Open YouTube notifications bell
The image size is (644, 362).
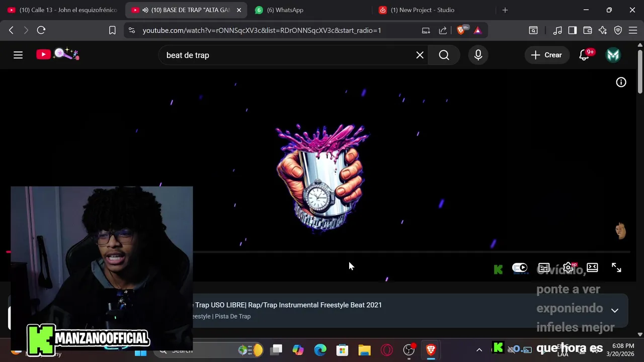coord(584,55)
